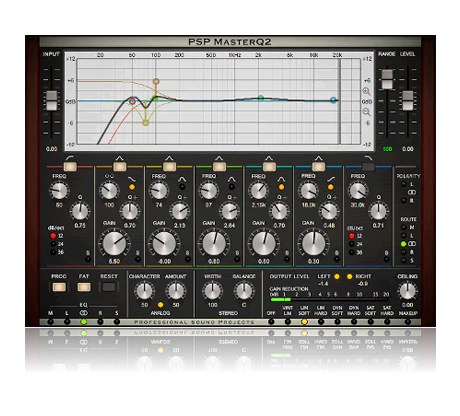
Task: Toggle the yellow band enable button
Action: coord(169,166)
